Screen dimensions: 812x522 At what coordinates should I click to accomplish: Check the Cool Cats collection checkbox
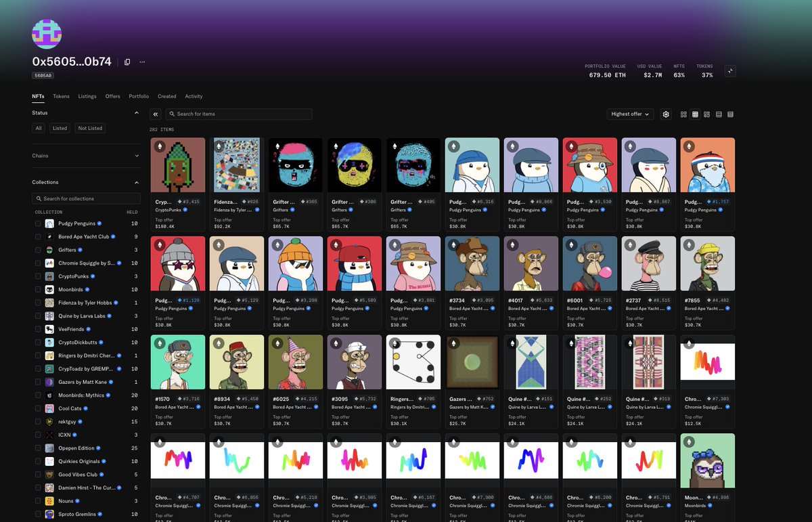(x=38, y=408)
